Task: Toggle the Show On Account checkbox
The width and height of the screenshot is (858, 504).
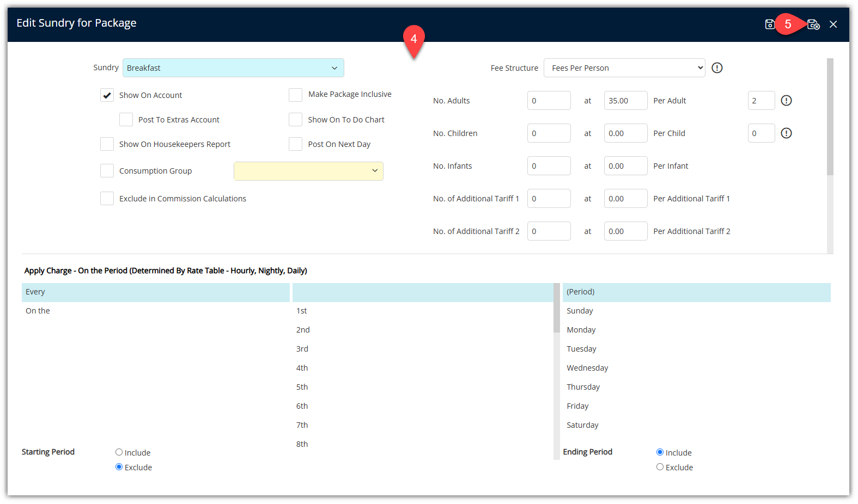Action: tap(107, 95)
